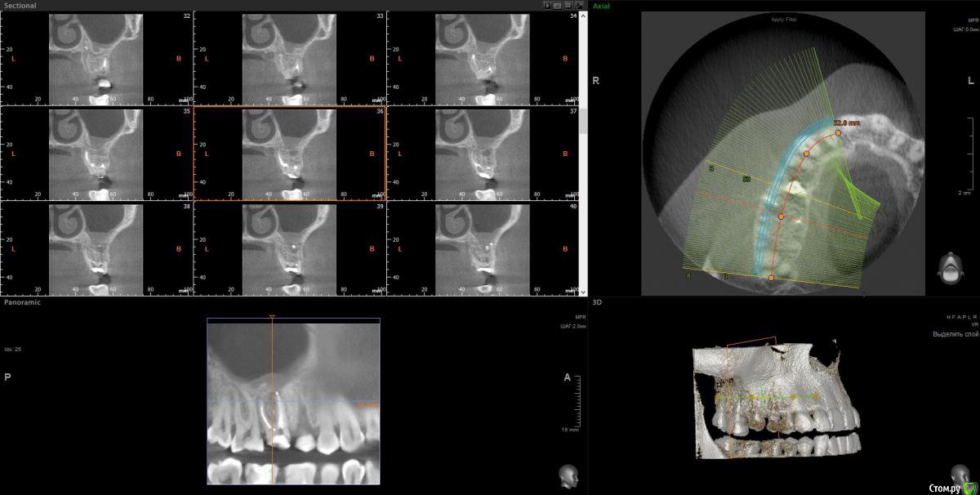
Task: Activate the Panoramic panel title
Action: pyautogui.click(x=22, y=302)
